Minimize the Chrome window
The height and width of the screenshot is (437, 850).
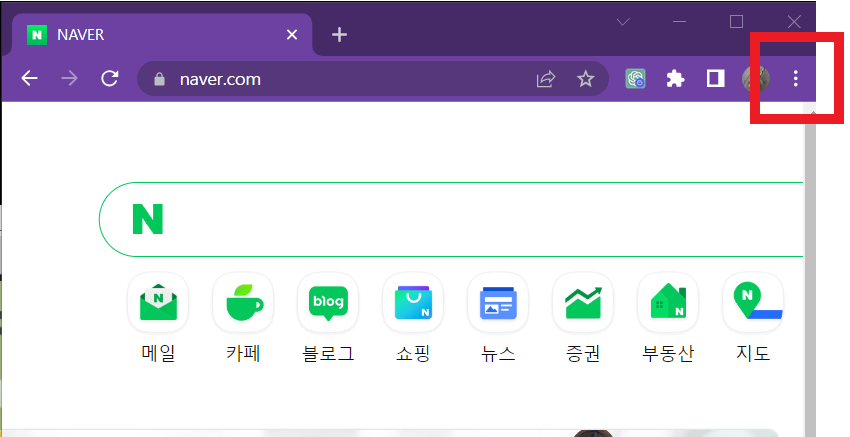pyautogui.click(x=679, y=22)
